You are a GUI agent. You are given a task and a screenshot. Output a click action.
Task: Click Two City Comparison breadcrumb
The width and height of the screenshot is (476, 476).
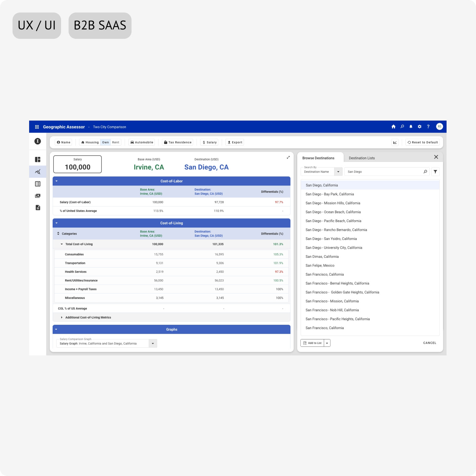tap(109, 127)
